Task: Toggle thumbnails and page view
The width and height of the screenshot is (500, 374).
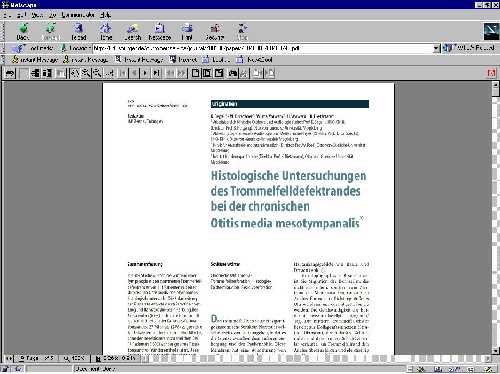Action: tap(47, 73)
